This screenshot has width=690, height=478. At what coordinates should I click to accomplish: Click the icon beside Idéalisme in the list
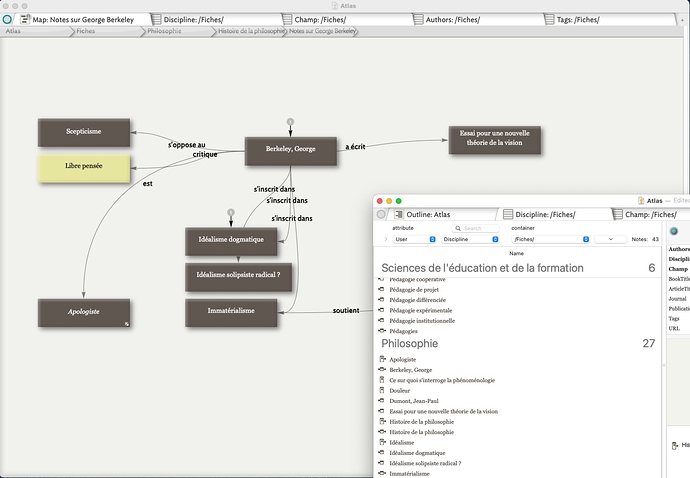click(382, 442)
